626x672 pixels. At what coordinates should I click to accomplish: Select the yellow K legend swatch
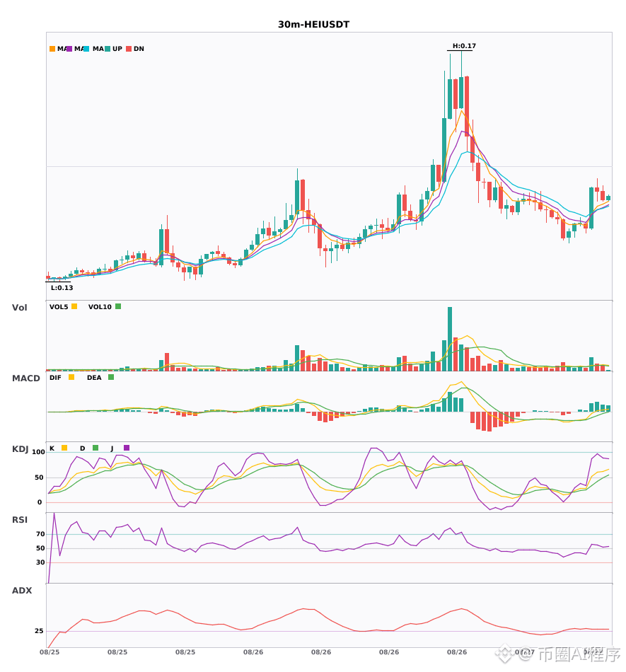(x=64, y=448)
